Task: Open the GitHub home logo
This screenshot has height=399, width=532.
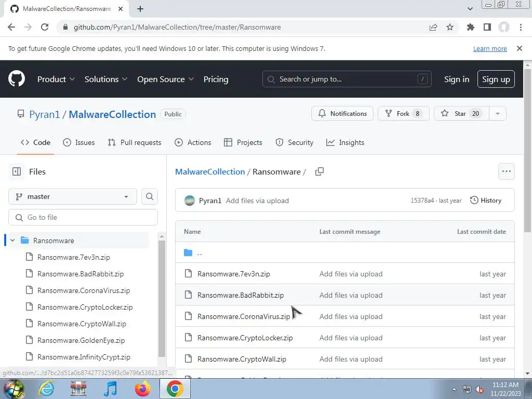Action: pyautogui.click(x=17, y=79)
